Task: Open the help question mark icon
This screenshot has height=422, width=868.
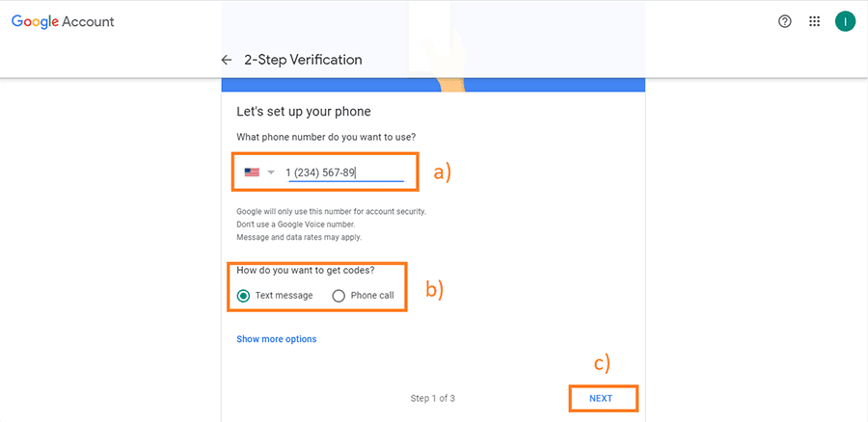Action: click(x=784, y=21)
